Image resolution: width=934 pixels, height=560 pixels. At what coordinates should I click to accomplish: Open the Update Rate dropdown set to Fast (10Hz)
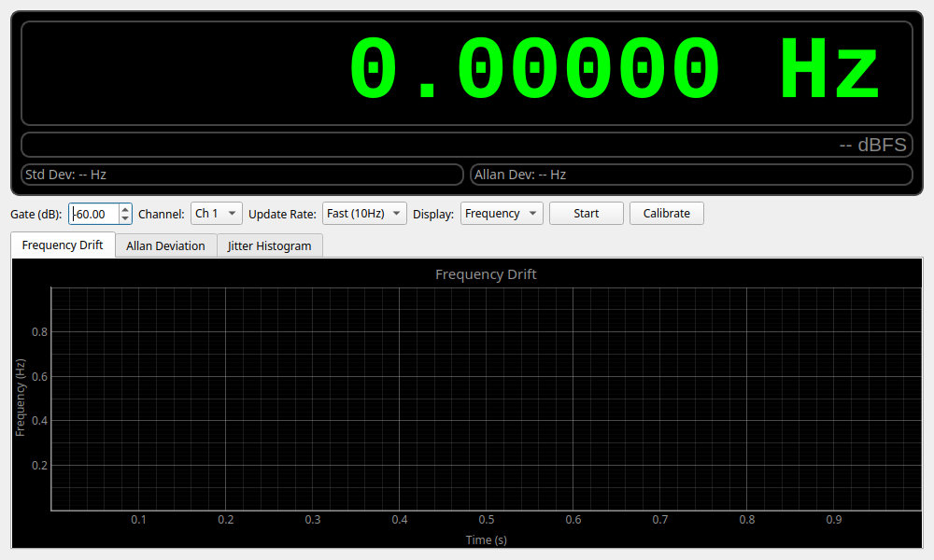coord(361,213)
